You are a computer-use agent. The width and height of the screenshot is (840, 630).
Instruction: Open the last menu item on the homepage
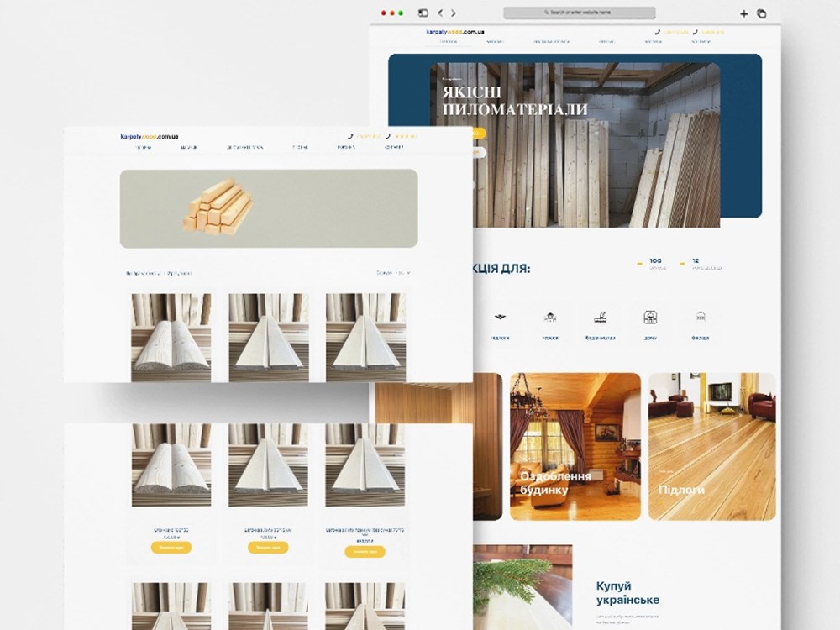pos(701,42)
